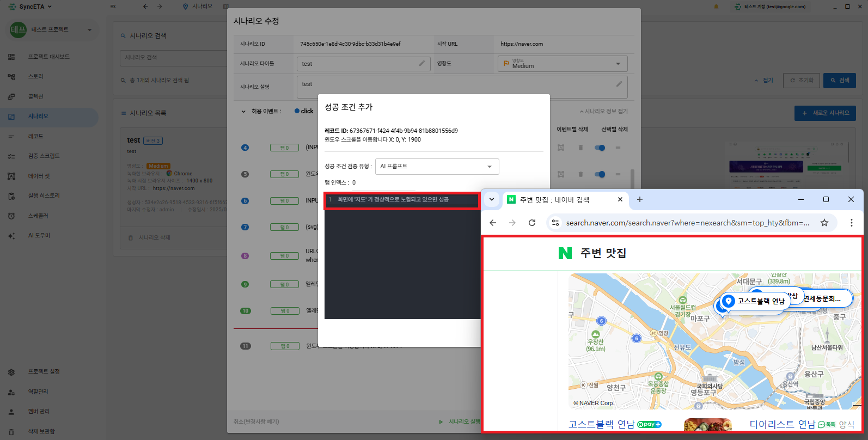This screenshot has width=868, height=440.
Task: Click 취소(변경사항 폐기) button
Action: [x=256, y=422]
